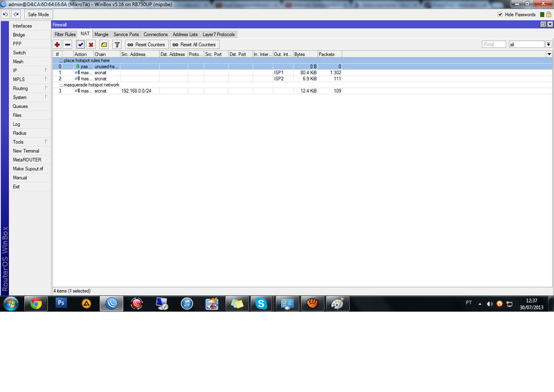Expand the Routing submenu
The image size is (554, 392).
30,89
